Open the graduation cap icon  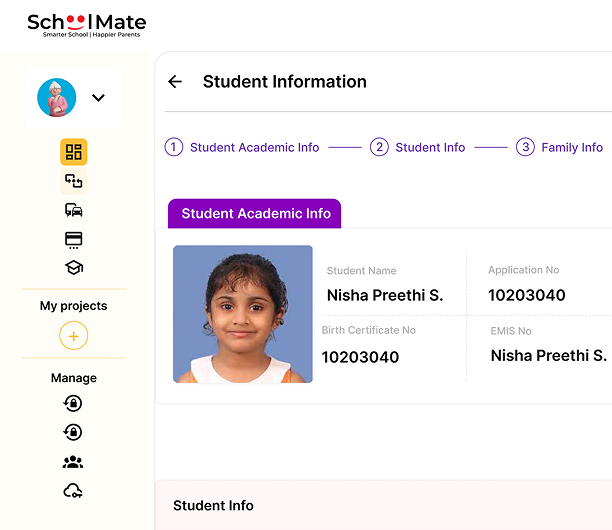click(x=73, y=268)
